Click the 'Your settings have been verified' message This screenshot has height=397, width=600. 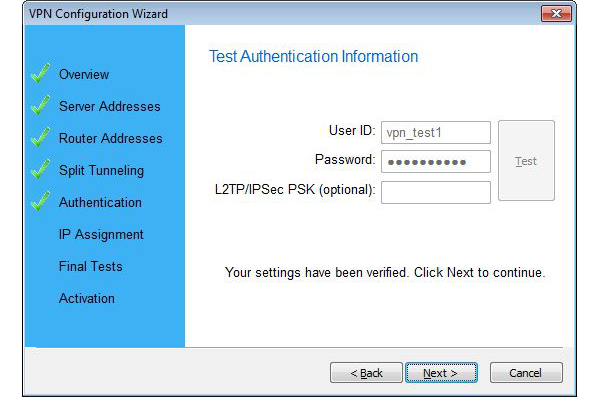pyautogui.click(x=385, y=273)
